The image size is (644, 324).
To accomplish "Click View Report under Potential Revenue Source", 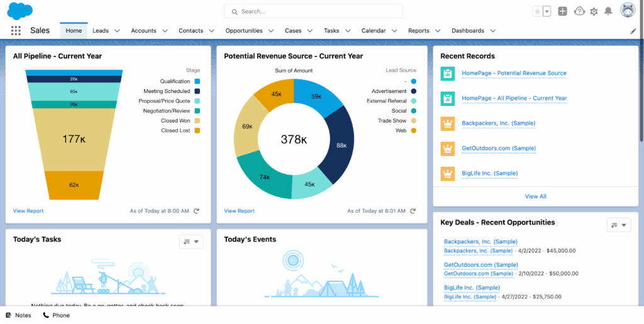I will click(240, 211).
